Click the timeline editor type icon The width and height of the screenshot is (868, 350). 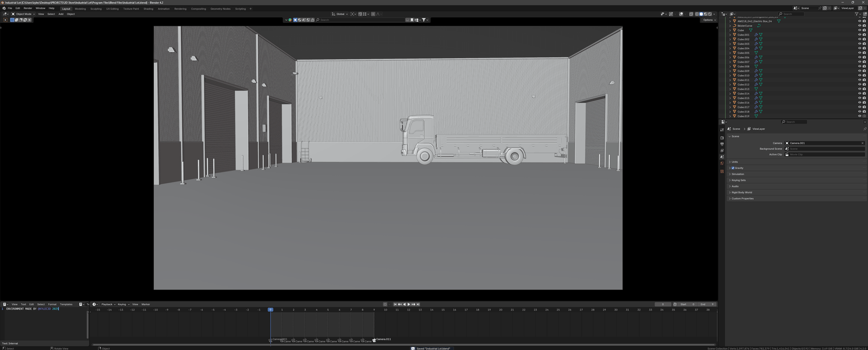click(x=95, y=304)
